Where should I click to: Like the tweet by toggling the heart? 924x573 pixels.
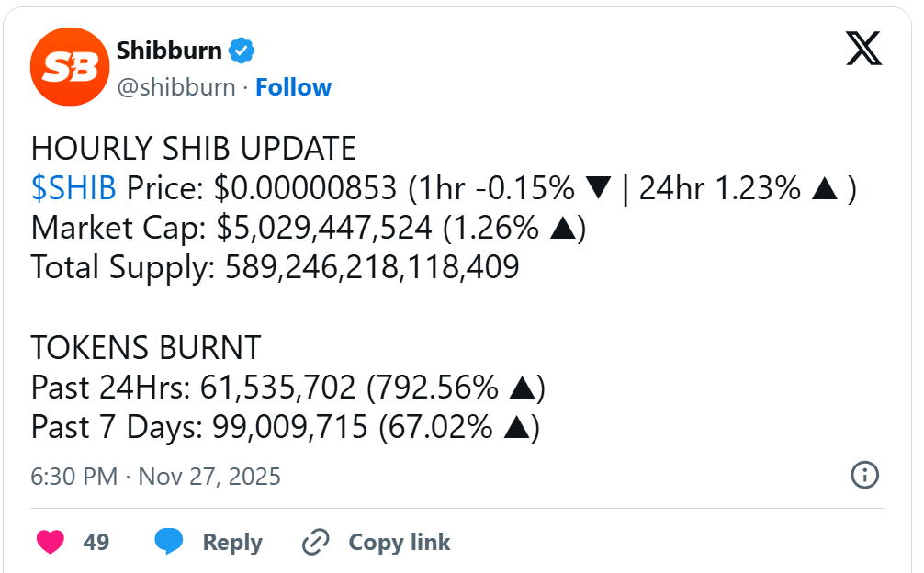[x=50, y=542]
